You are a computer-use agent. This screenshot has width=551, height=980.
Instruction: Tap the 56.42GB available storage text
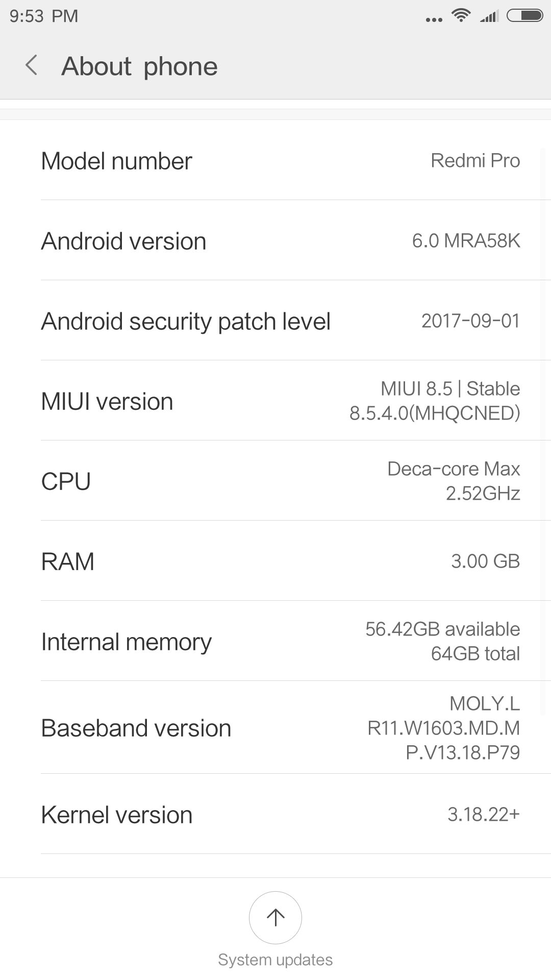(x=442, y=629)
